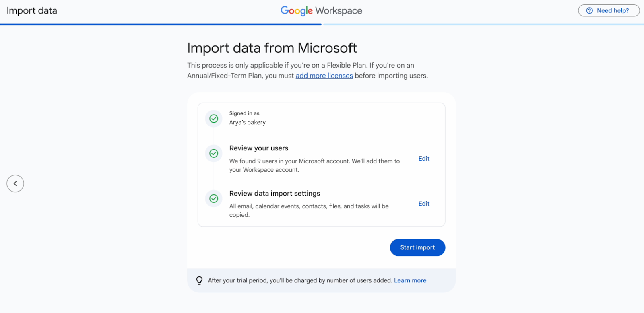Click the lightbulb tip icon
This screenshot has width=644, height=313.
pyautogui.click(x=199, y=280)
